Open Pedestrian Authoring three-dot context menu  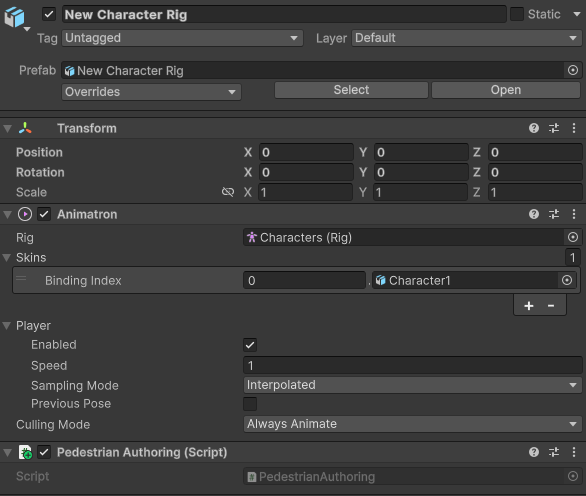(x=574, y=452)
